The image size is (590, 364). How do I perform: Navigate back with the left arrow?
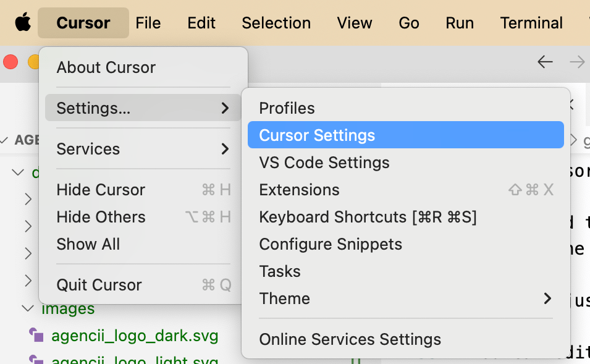545,62
